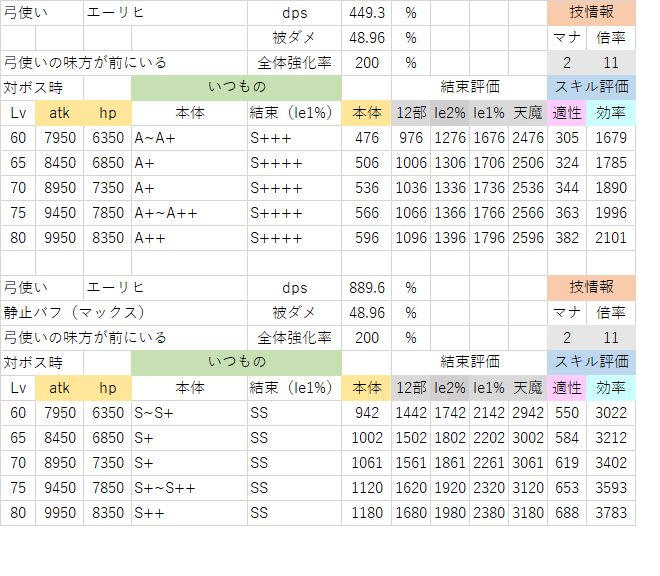Select the 適性 value 688 cell
This screenshot has height=576, width=660.
[567, 513]
